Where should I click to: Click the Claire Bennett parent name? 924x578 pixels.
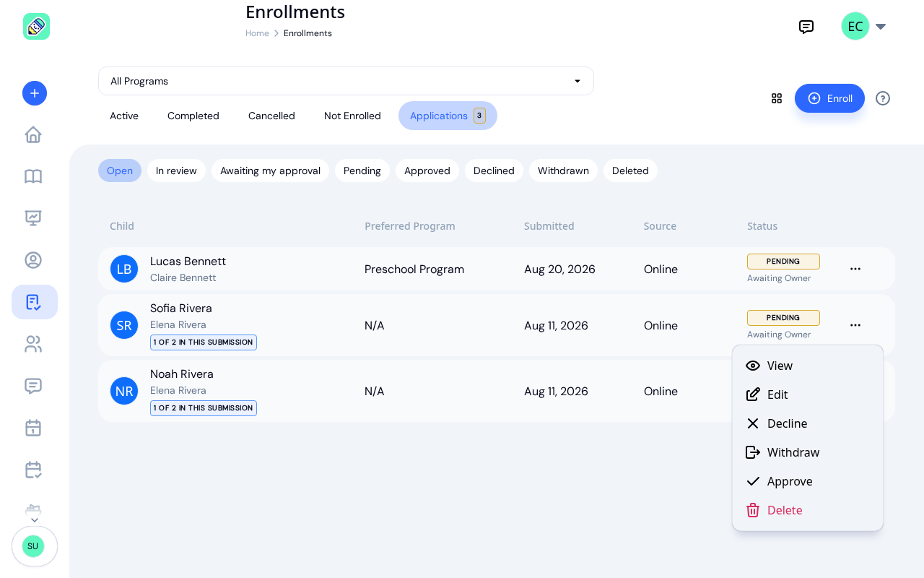point(183,278)
